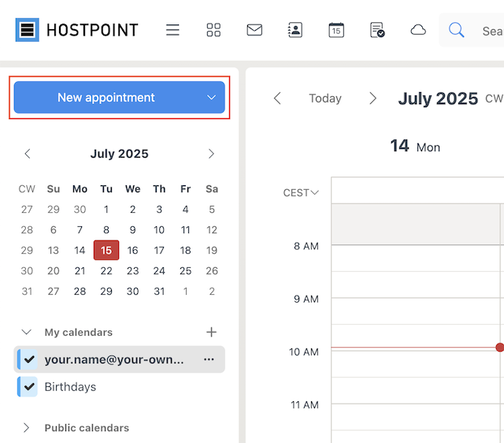Uncheck the Birthdays calendar checkbox
Image resolution: width=504 pixels, height=443 pixels.
click(x=29, y=387)
